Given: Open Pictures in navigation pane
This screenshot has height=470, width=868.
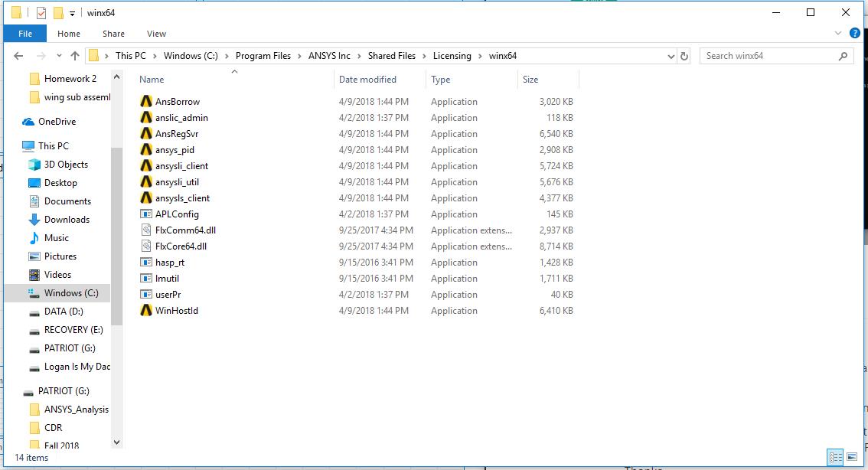Looking at the screenshot, I should pos(60,256).
